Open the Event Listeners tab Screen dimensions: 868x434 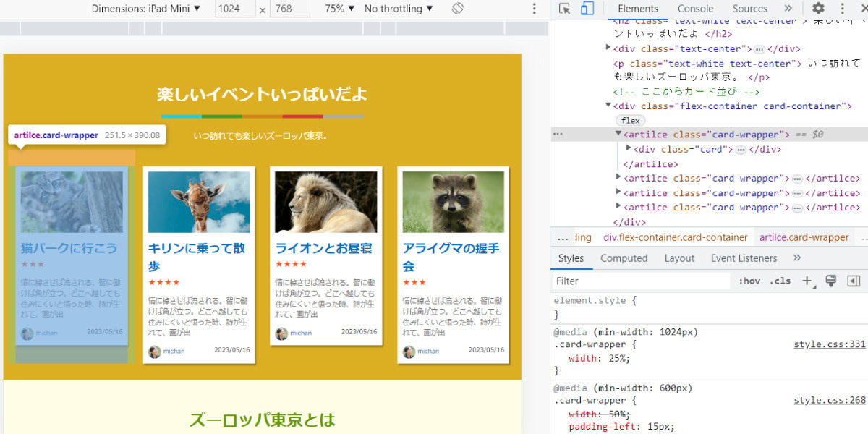[x=744, y=258]
